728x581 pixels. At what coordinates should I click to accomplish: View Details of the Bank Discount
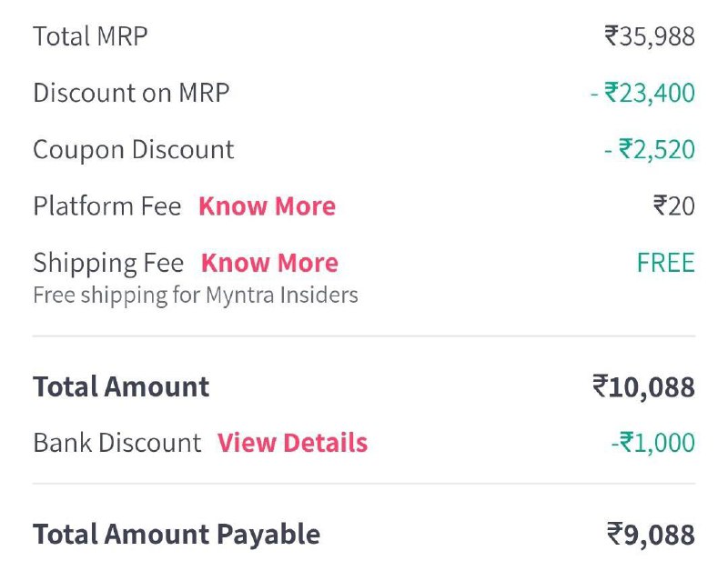coord(292,442)
